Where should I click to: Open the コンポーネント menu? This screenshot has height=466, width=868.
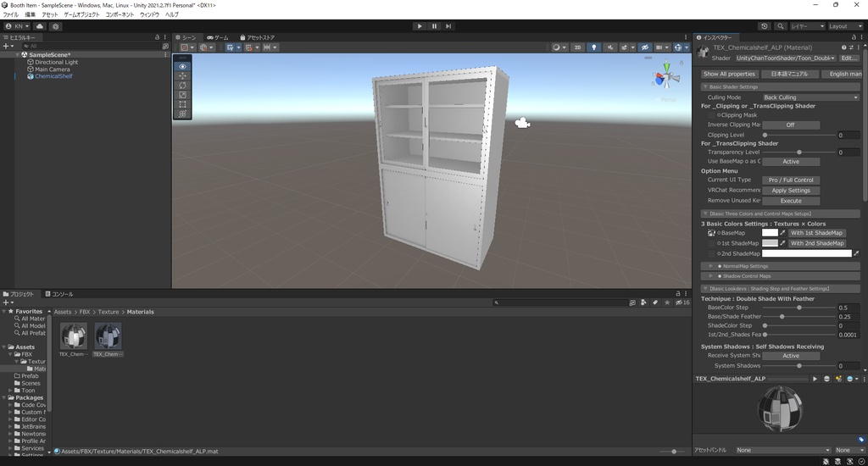tap(120, 15)
